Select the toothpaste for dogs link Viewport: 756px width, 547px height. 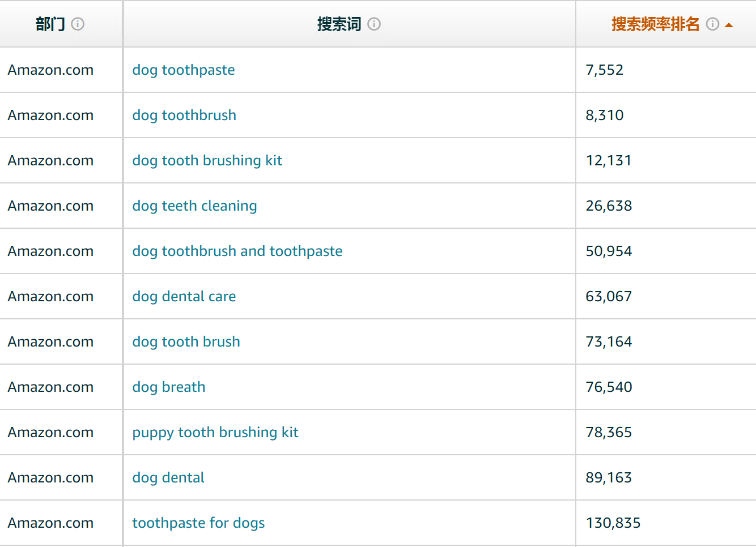(198, 523)
